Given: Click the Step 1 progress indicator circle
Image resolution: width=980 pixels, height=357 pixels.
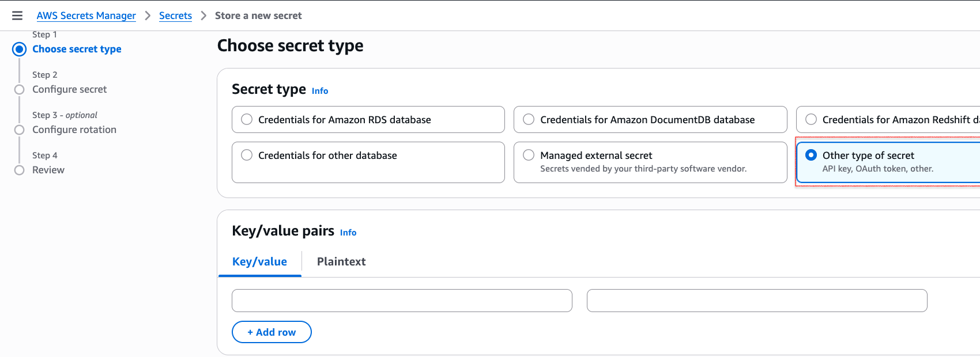Looking at the screenshot, I should [19, 49].
